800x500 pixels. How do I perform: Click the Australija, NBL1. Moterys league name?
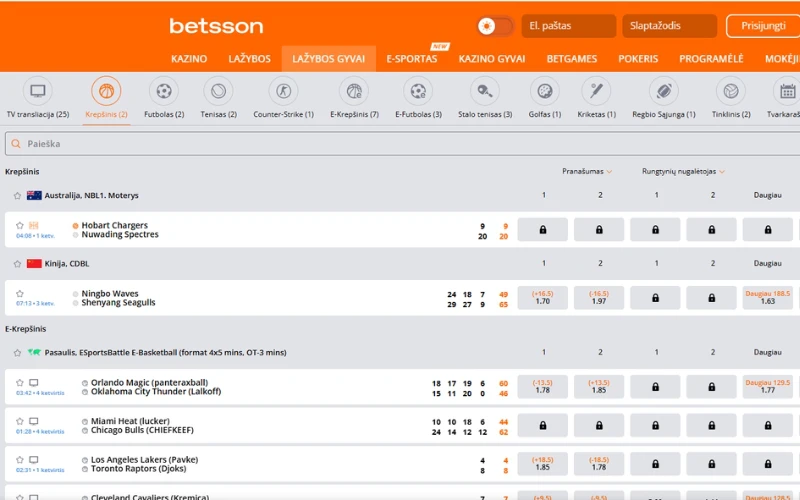pos(91,195)
